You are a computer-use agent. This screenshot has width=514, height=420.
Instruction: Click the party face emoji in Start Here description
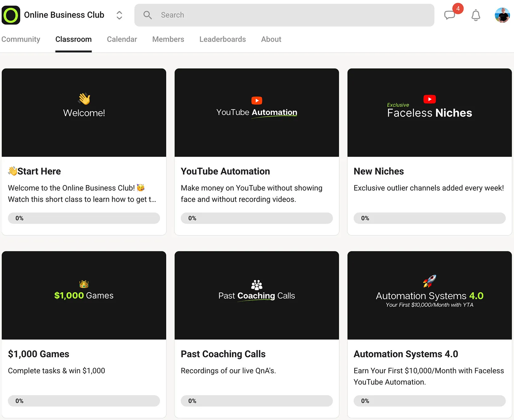pyautogui.click(x=140, y=188)
